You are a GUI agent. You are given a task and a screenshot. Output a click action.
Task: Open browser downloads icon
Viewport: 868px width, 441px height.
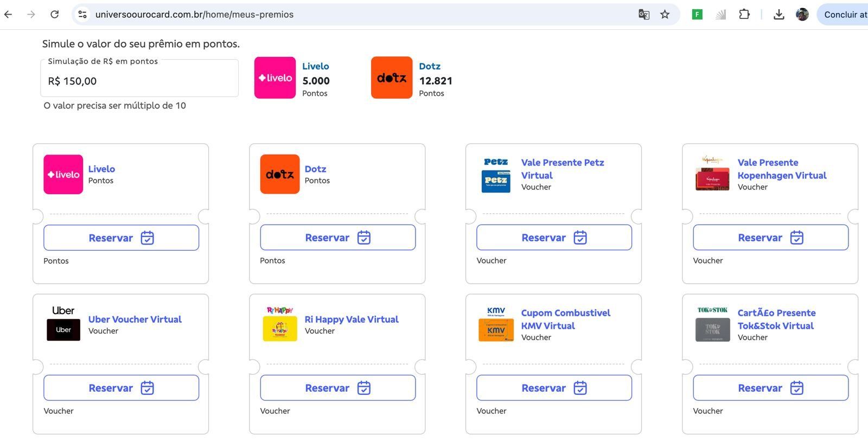click(778, 15)
